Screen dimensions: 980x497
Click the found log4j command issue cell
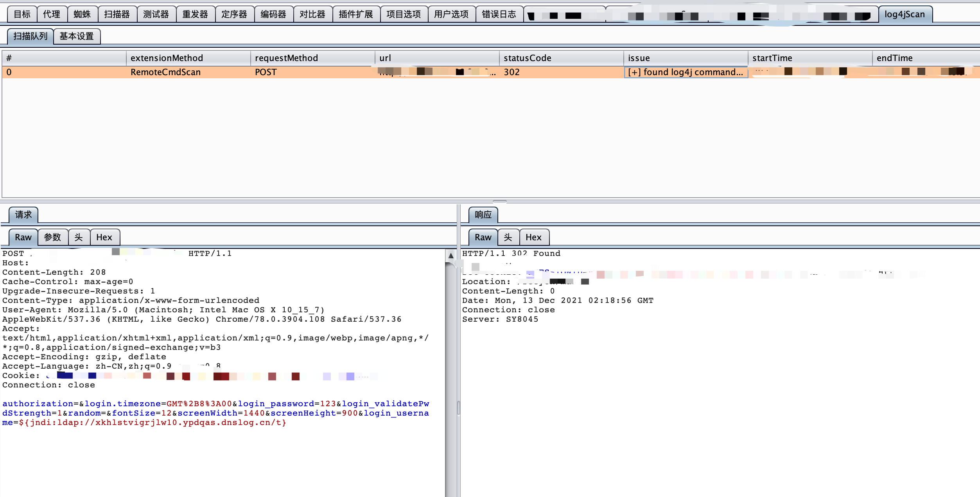[x=685, y=72]
